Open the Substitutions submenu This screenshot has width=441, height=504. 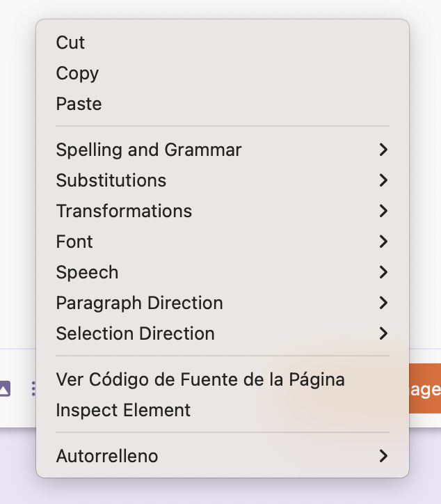tap(223, 180)
